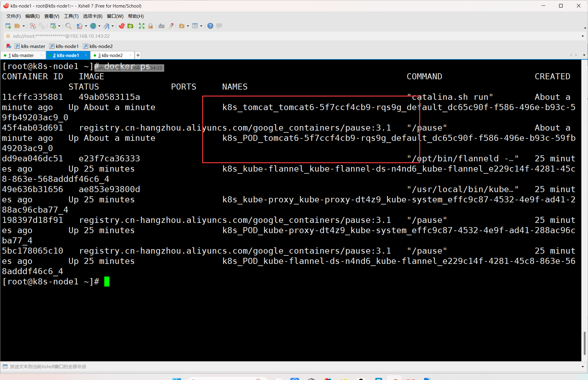Click the folder-with-plus toolbar icon
The width and height of the screenshot is (588, 380).
[x=182, y=26]
